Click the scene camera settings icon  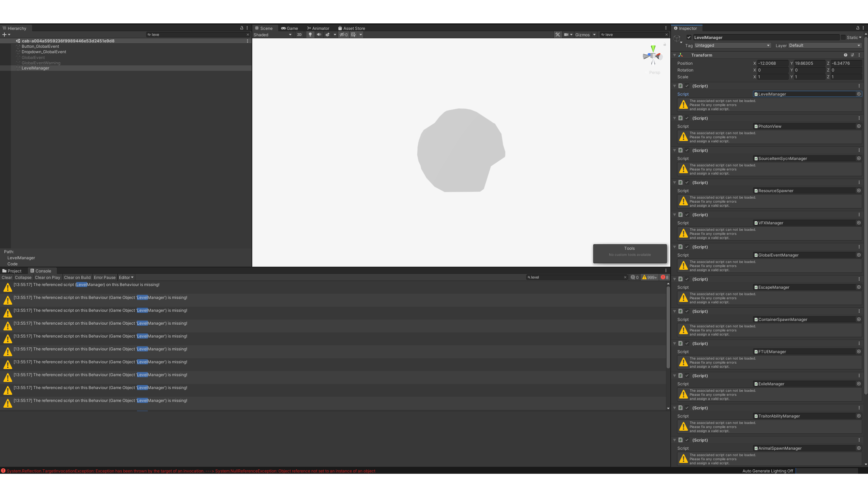[566, 35]
